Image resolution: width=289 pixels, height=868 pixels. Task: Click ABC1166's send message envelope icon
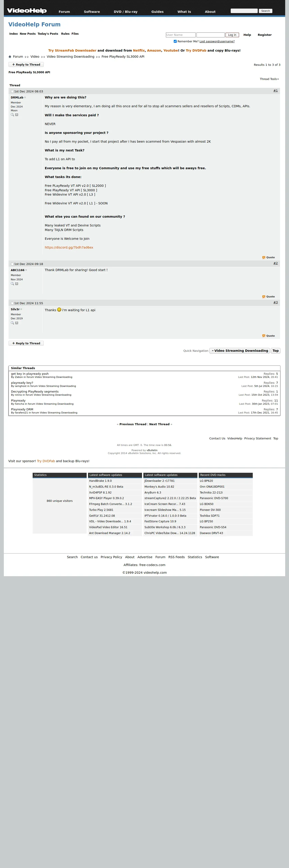pyautogui.click(x=17, y=284)
